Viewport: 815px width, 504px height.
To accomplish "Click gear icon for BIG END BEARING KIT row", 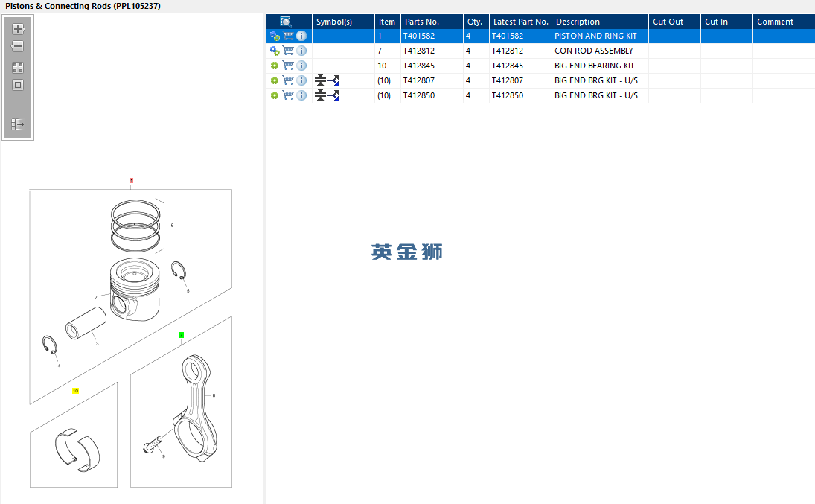I will point(275,66).
